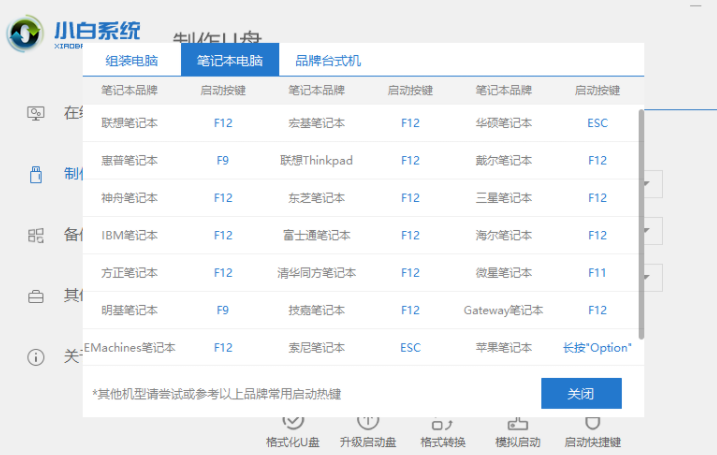Select the monitor icon in the sidebar

point(36,112)
